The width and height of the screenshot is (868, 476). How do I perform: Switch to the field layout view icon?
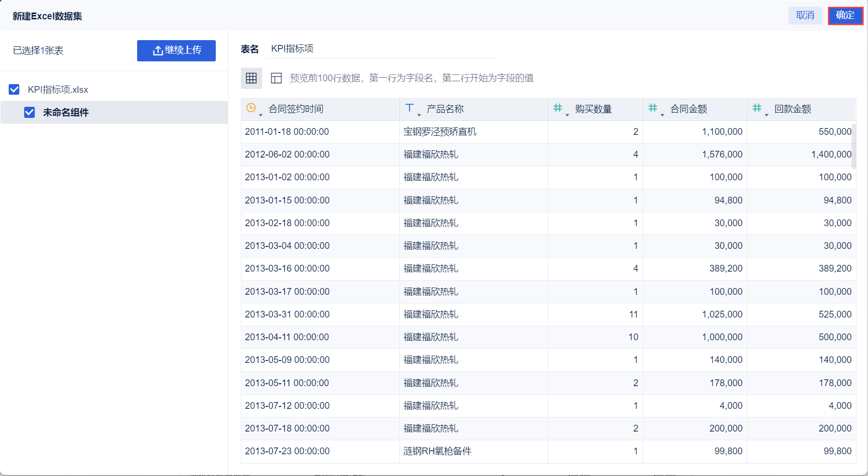(276, 78)
